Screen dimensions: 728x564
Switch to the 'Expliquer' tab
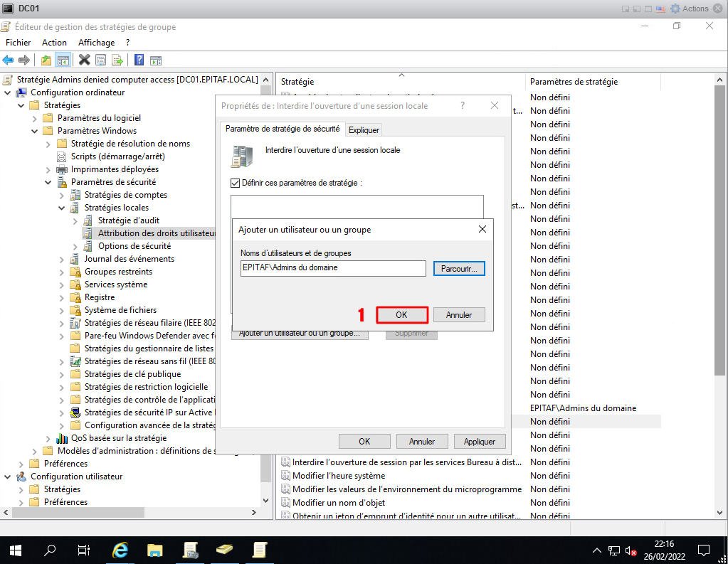pos(364,129)
